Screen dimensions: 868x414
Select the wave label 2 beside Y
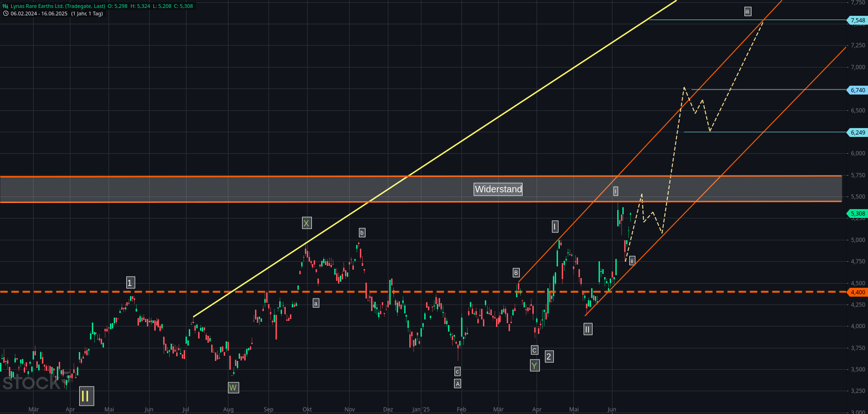point(549,356)
